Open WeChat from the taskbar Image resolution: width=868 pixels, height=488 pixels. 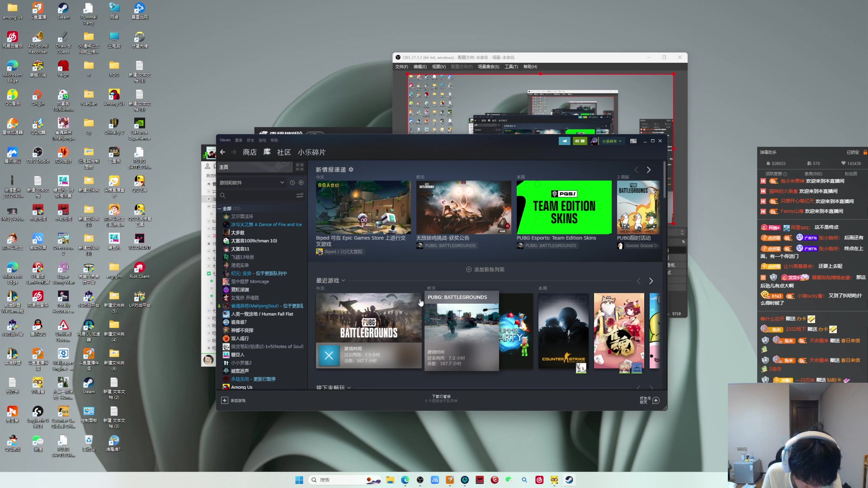coord(509,480)
